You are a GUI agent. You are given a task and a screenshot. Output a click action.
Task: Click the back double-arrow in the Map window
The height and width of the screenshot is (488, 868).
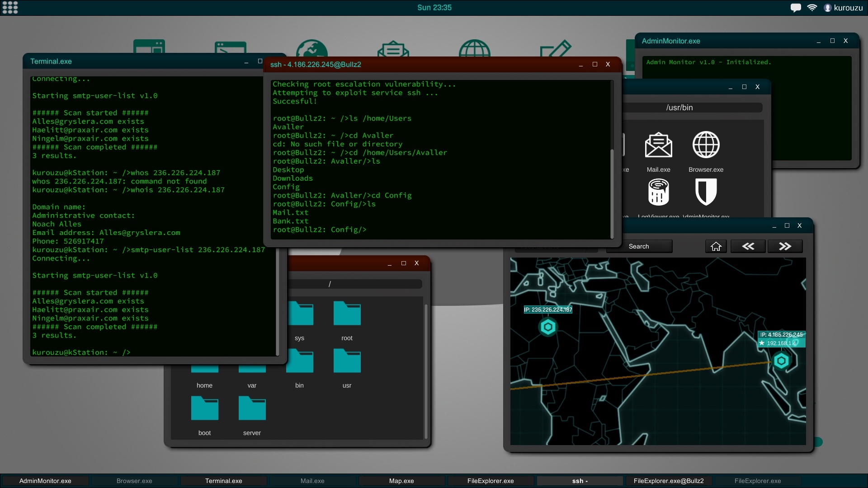(748, 246)
